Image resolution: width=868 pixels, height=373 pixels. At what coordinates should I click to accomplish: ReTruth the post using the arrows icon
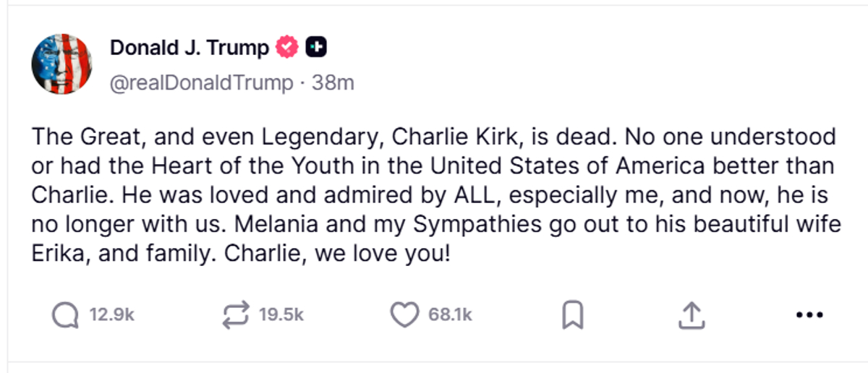coord(236,314)
